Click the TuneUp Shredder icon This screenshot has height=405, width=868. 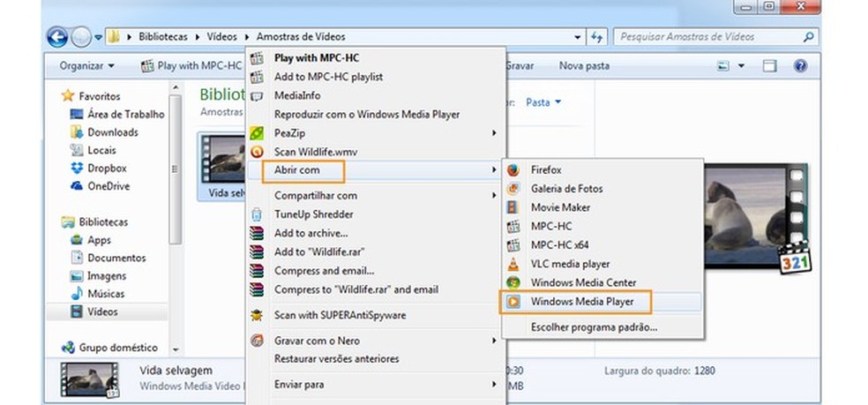(x=257, y=214)
